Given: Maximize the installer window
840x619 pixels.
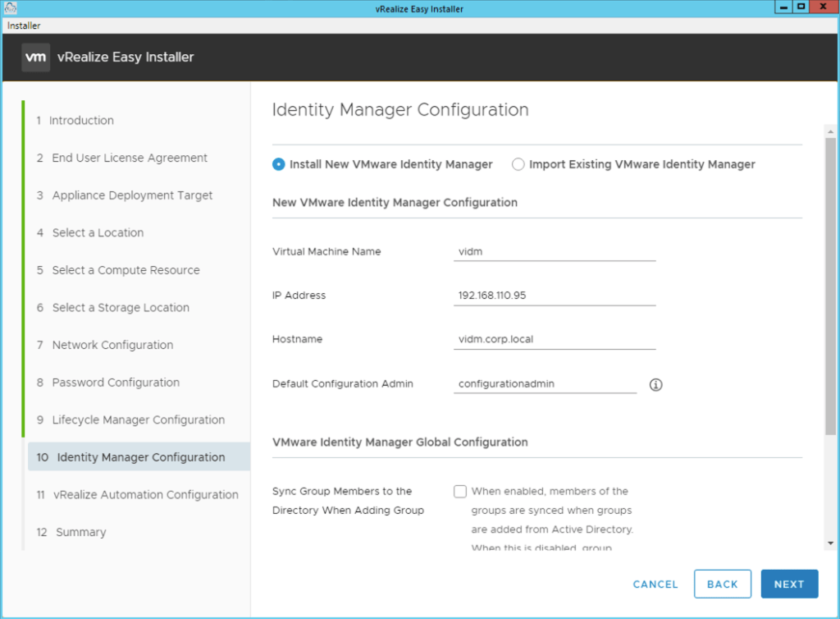Looking at the screenshot, I should point(801,7).
